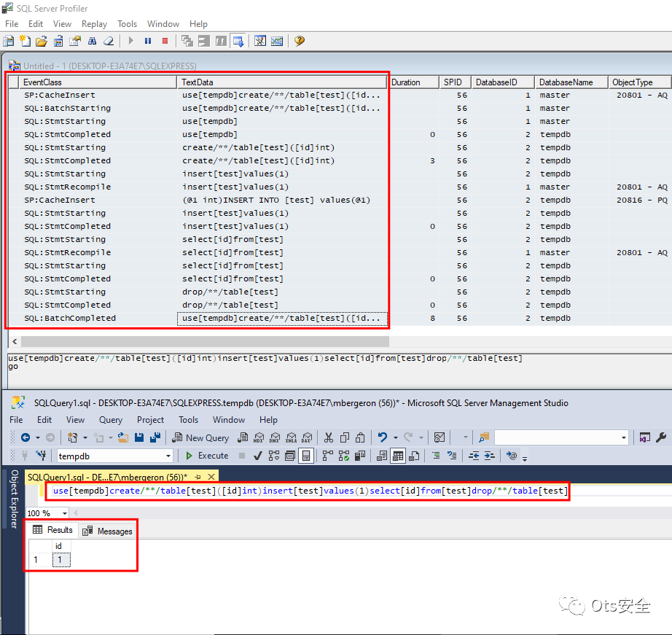Open the Replay menu in Profiler

pos(94,24)
